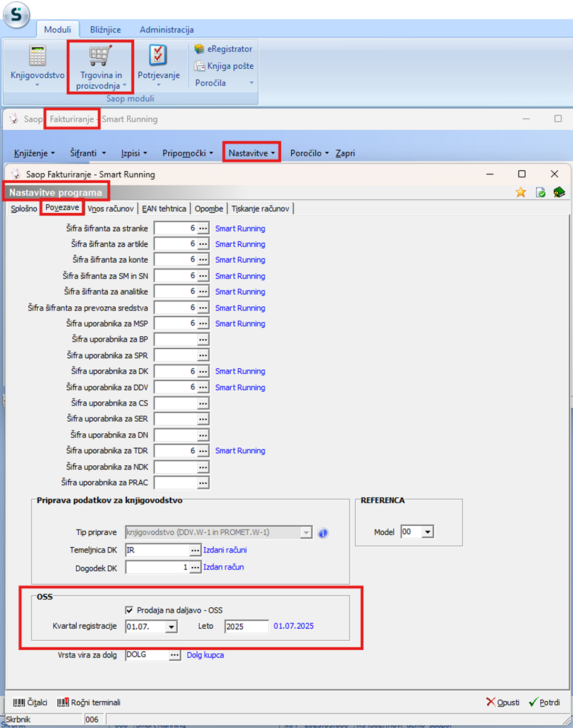Open the REFERENCA Model dropdown
The height and width of the screenshot is (728, 573).
[x=428, y=532]
